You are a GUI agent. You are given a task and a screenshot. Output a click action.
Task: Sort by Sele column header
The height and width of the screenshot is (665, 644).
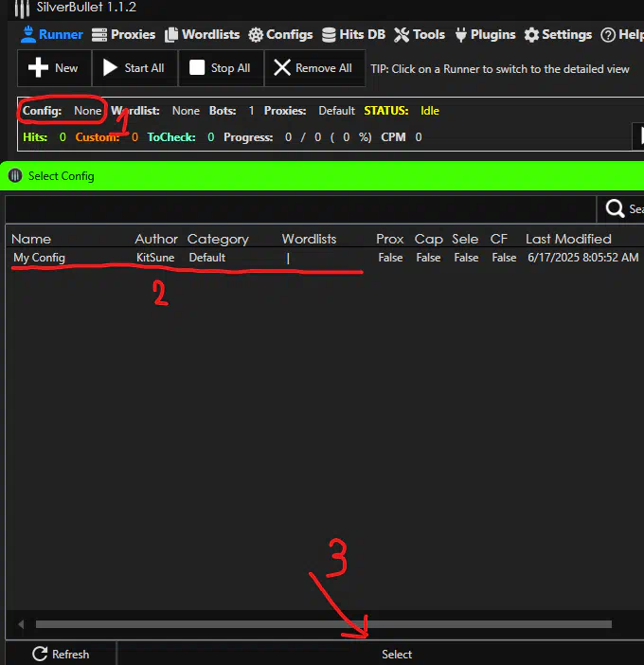[465, 239]
